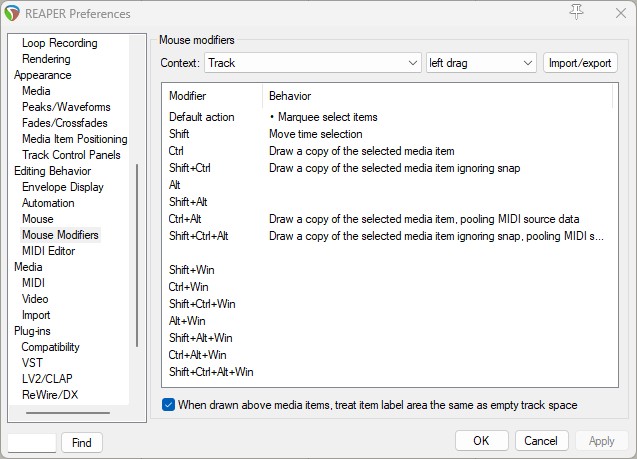The image size is (637, 459).
Task: Open the left drag dropdown
Action: pyautogui.click(x=481, y=63)
